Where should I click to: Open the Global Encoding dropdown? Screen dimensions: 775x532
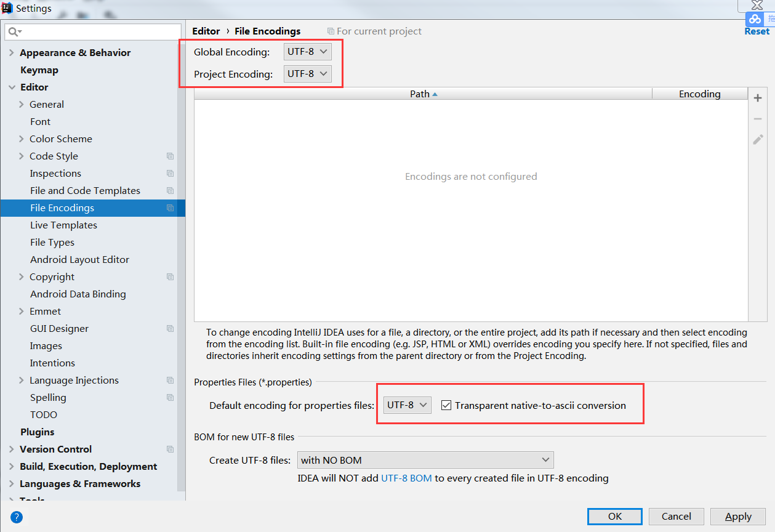pyautogui.click(x=307, y=52)
